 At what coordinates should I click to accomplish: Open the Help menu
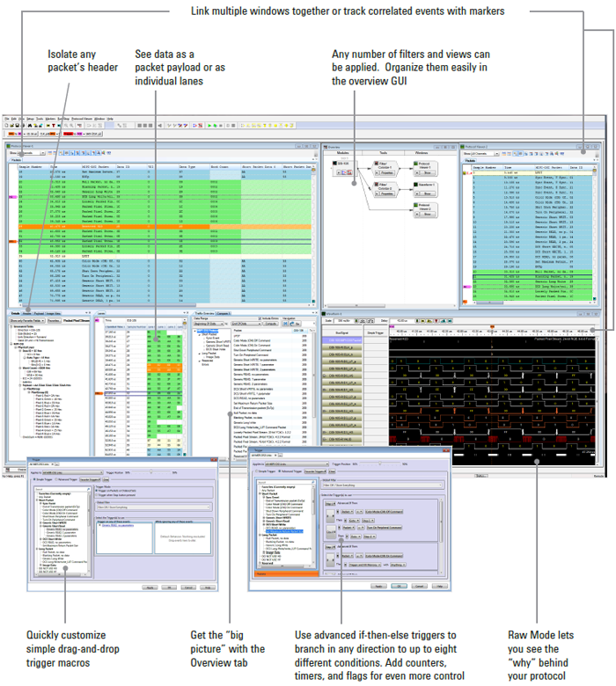tap(110, 119)
